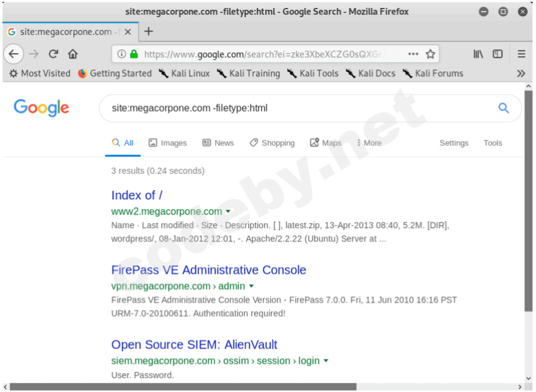
Task: Click '3 results (0.24 seconds)' text
Action: [158, 171]
